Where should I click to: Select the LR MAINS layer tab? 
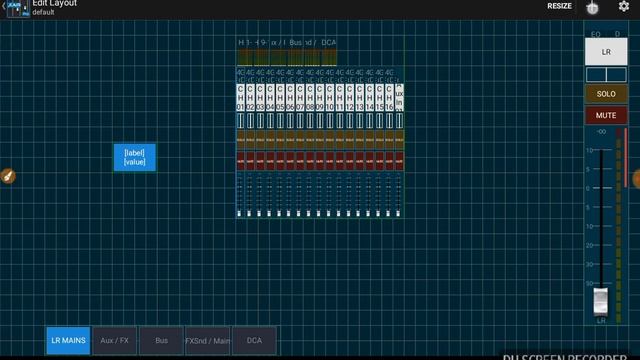coord(68,340)
